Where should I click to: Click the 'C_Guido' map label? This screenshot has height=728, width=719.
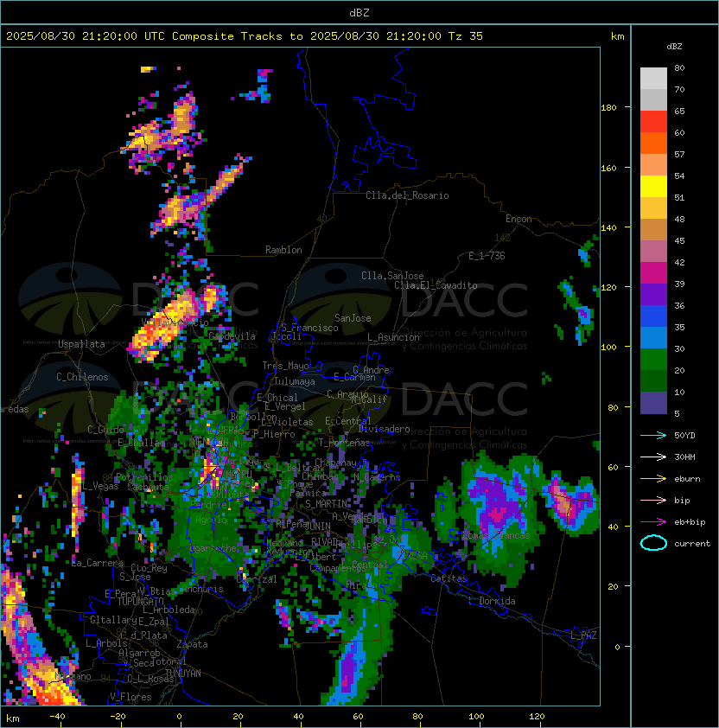[105, 430]
